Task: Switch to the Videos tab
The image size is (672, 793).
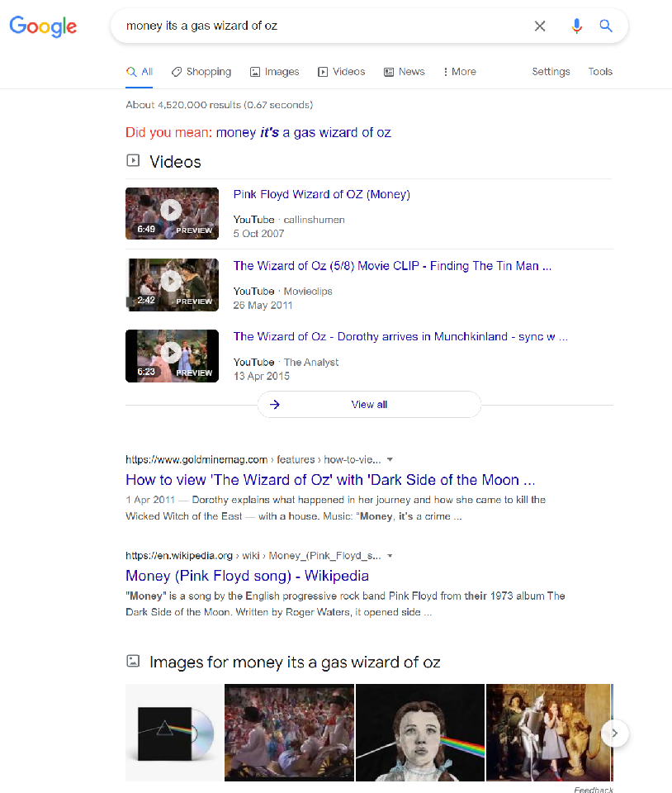Action: (341, 72)
